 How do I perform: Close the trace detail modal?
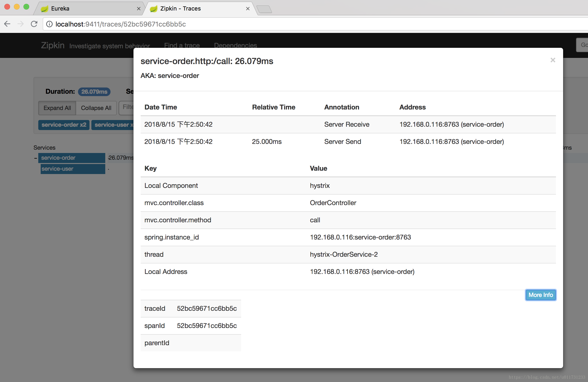click(553, 60)
